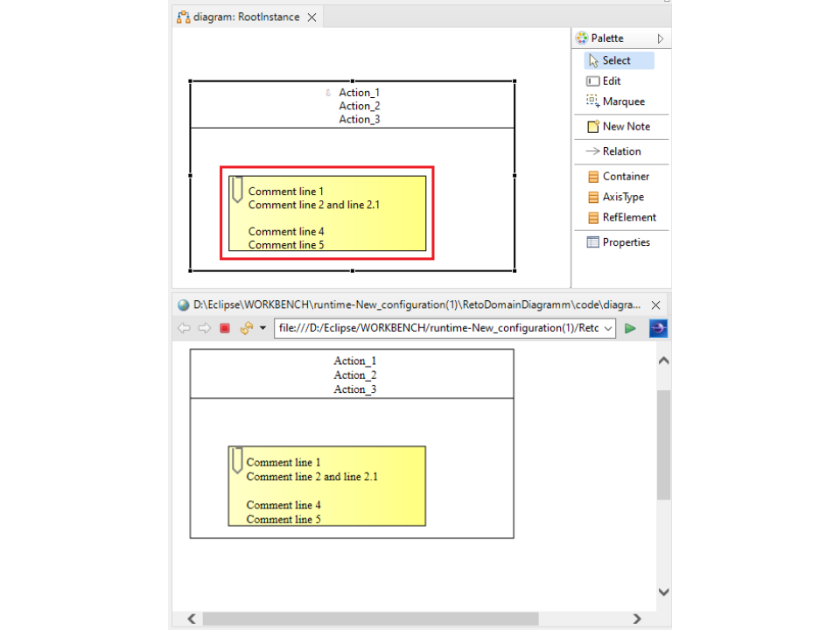This screenshot has width=840, height=630.
Task: Click the file URL address field
Action: coord(437,328)
